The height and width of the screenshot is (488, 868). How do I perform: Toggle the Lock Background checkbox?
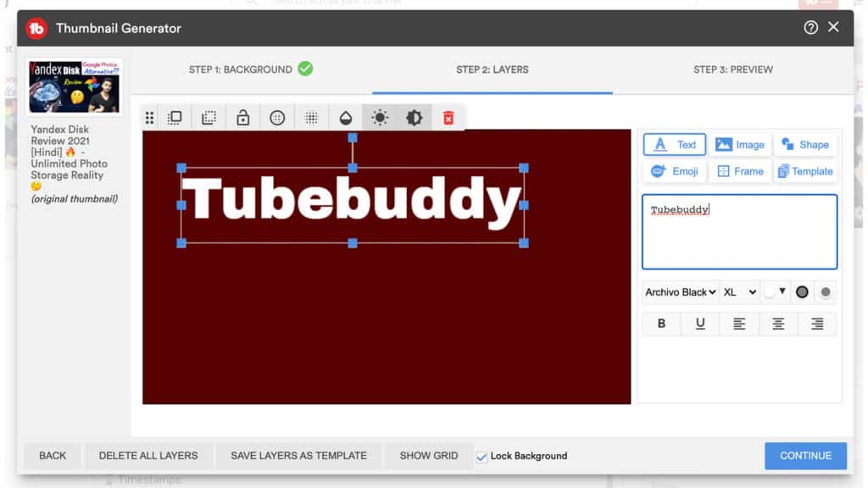pyautogui.click(x=481, y=457)
